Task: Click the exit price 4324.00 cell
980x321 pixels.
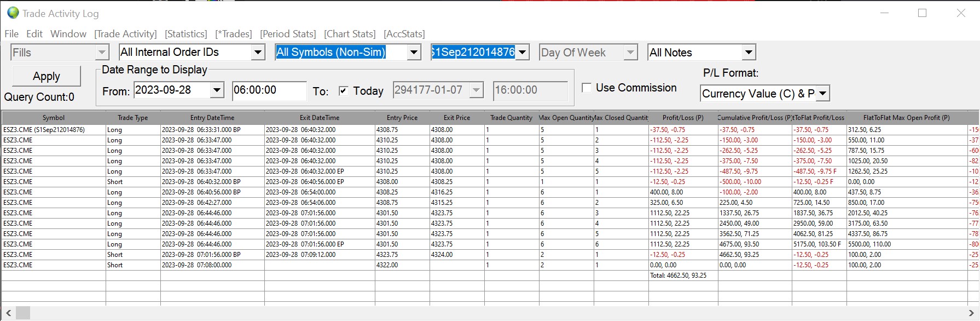Action: click(x=457, y=255)
